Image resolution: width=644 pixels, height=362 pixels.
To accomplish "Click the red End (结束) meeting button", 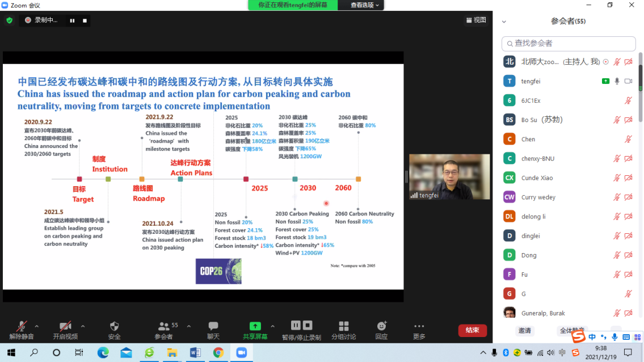I will 472,330.
